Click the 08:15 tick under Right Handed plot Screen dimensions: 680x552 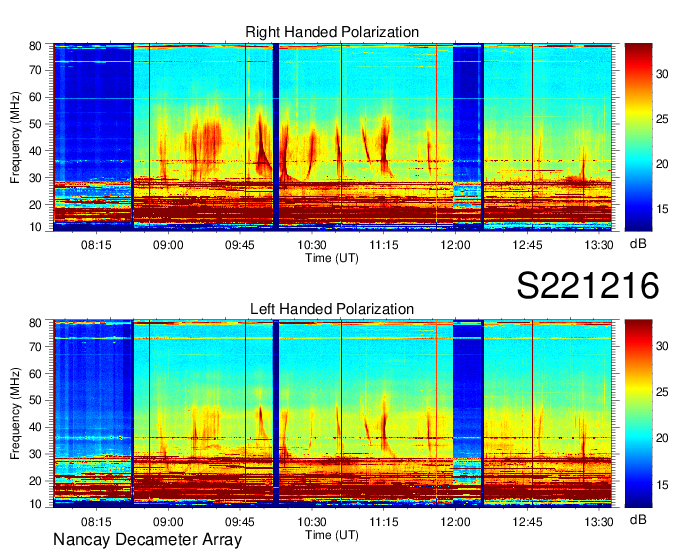[96, 245]
